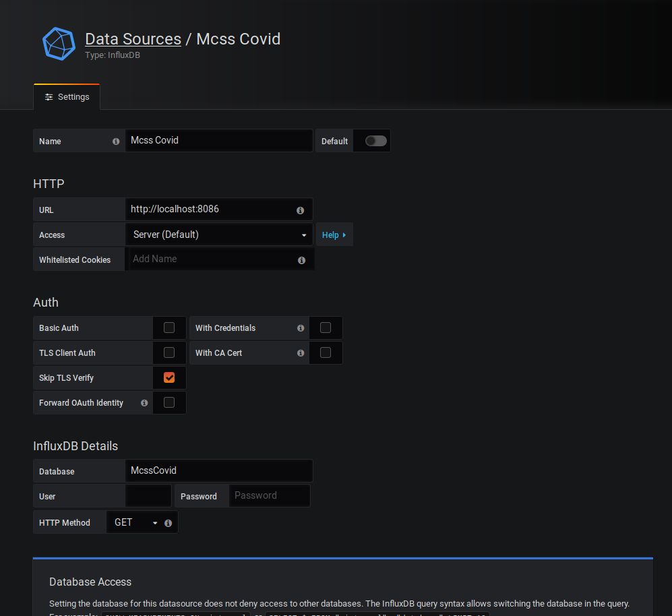This screenshot has height=616, width=672.
Task: Toggle the Default data source switch
Action: pos(375,141)
